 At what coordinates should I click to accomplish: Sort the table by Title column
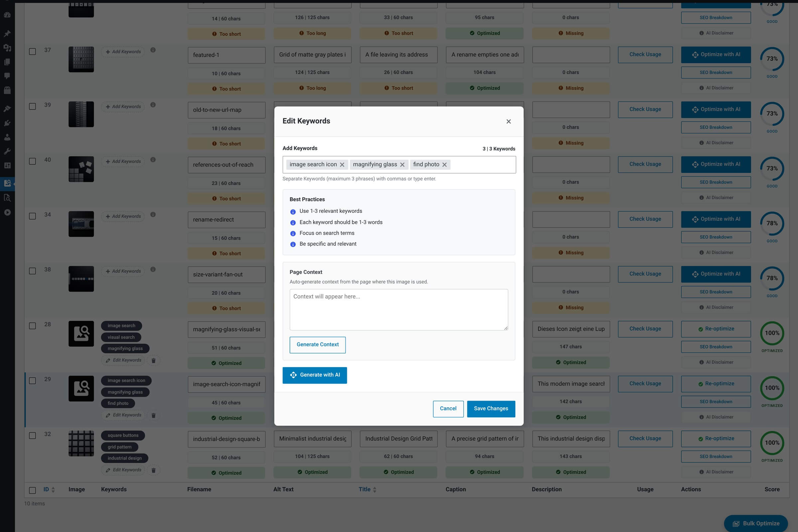pyautogui.click(x=367, y=489)
